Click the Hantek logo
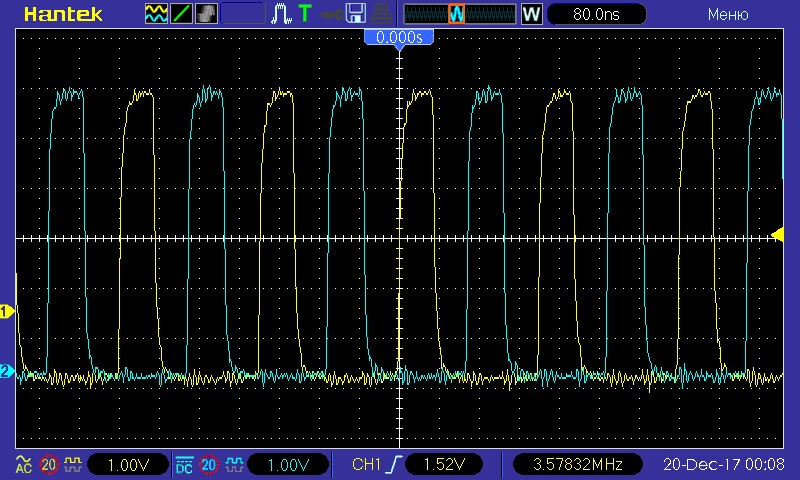Image resolution: width=800 pixels, height=480 pixels. (63, 14)
